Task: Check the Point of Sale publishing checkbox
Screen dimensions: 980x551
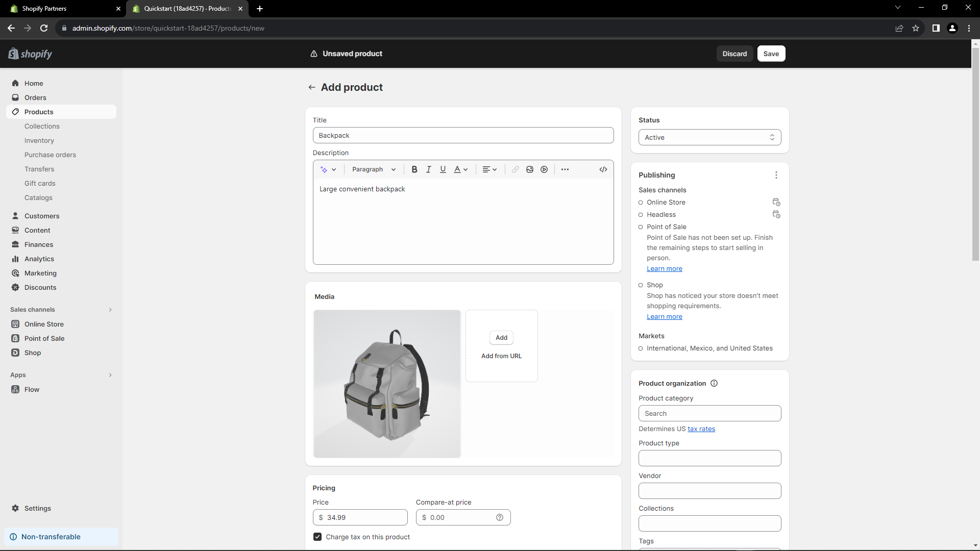Action: tap(641, 227)
